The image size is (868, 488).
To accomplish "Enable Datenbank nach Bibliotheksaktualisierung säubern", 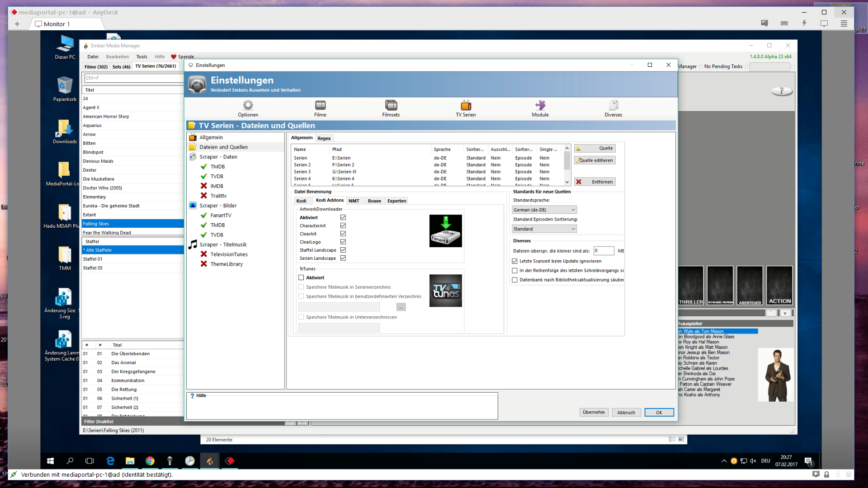I will pos(514,280).
